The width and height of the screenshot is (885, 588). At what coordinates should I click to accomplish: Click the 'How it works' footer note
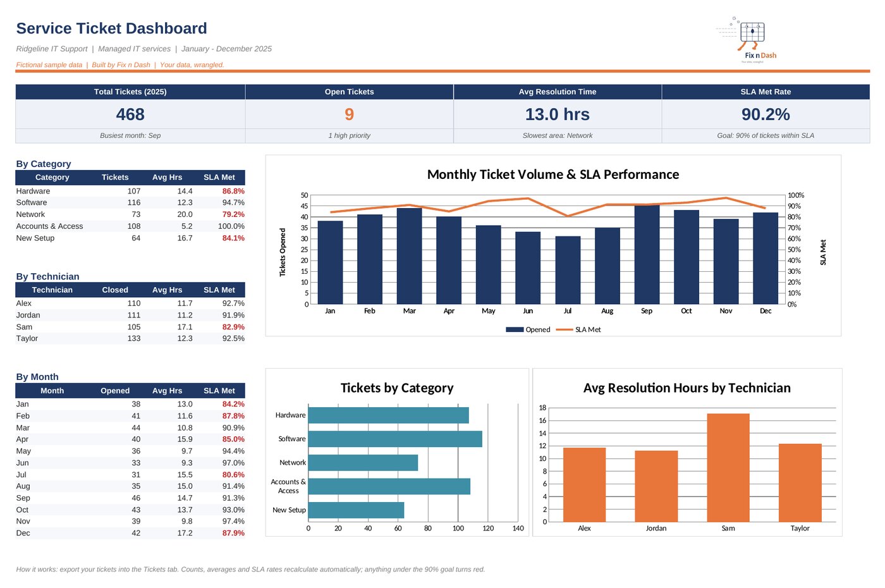250,569
